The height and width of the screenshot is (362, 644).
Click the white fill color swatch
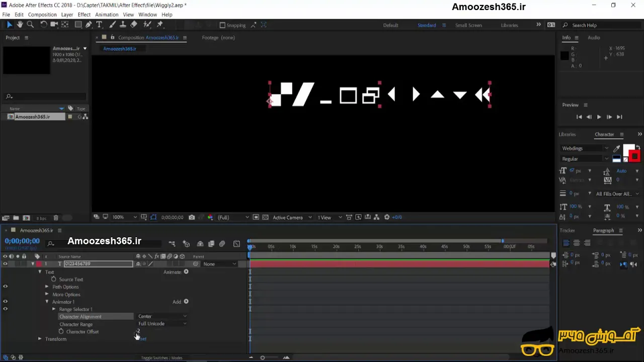click(628, 149)
